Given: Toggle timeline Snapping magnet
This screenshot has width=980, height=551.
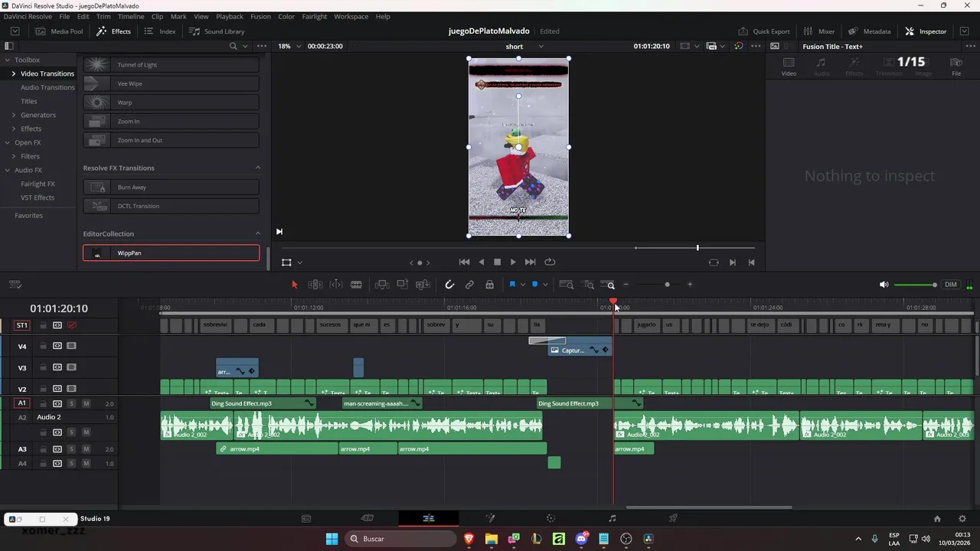Looking at the screenshot, I should 449,285.
